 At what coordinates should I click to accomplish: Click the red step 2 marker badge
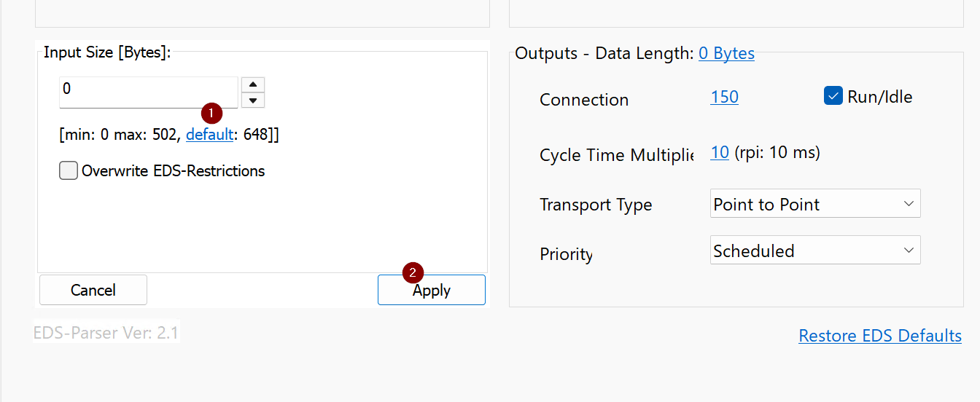(413, 273)
